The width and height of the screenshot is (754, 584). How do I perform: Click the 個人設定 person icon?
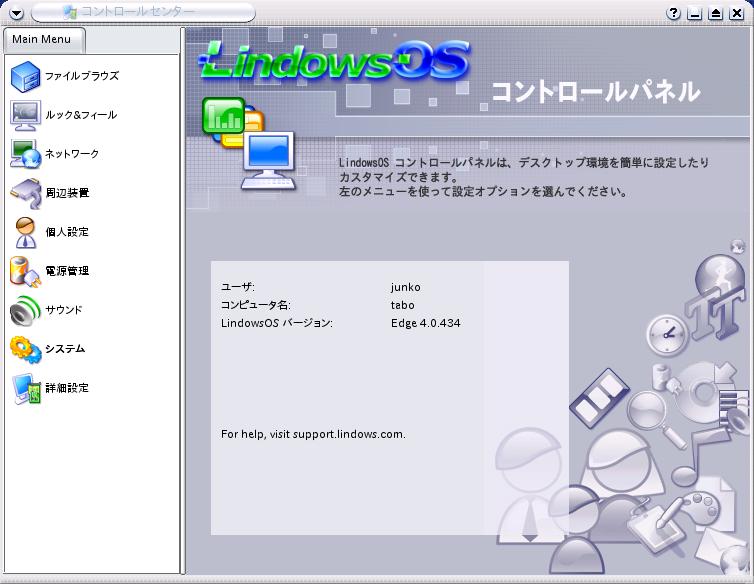coord(25,232)
